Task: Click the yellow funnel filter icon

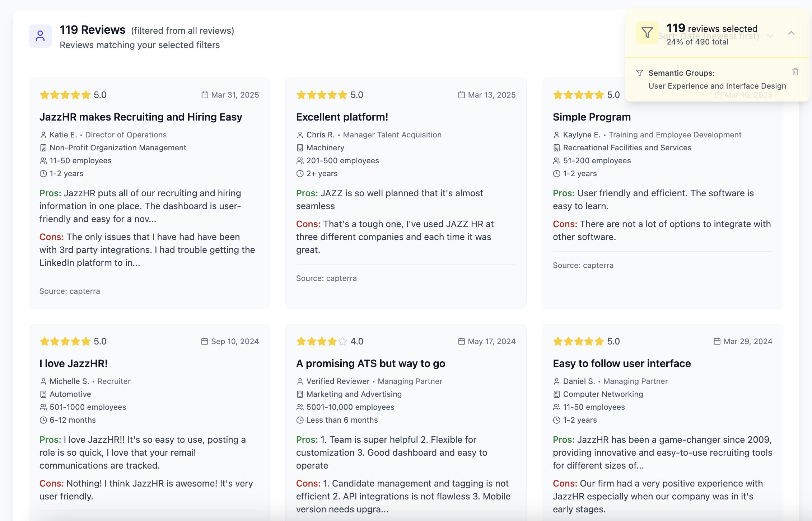Action: 647,33
